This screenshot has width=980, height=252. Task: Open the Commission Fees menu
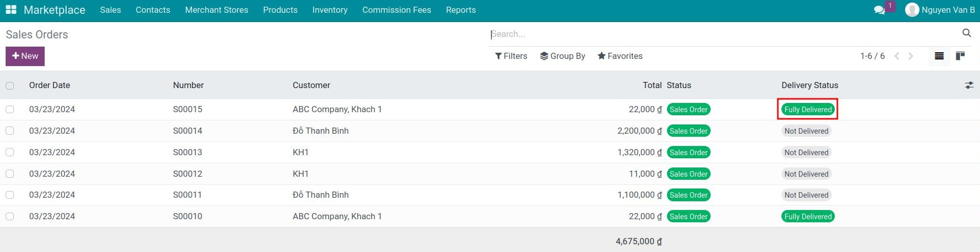click(x=397, y=10)
